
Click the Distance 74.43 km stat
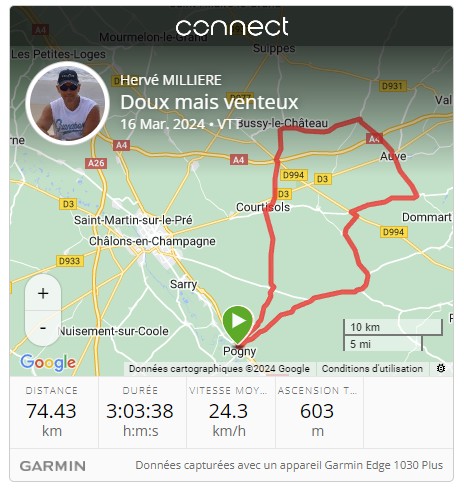[52, 413]
